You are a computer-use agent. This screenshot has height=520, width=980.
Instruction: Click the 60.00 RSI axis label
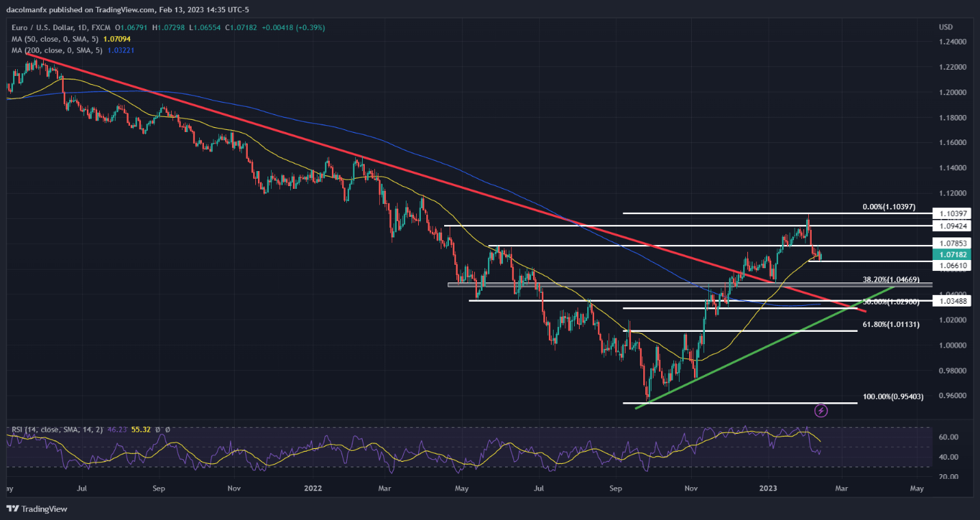point(948,437)
